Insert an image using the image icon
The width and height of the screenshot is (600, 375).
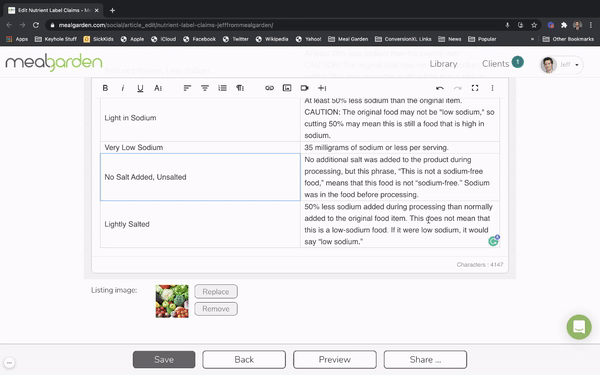(x=287, y=88)
